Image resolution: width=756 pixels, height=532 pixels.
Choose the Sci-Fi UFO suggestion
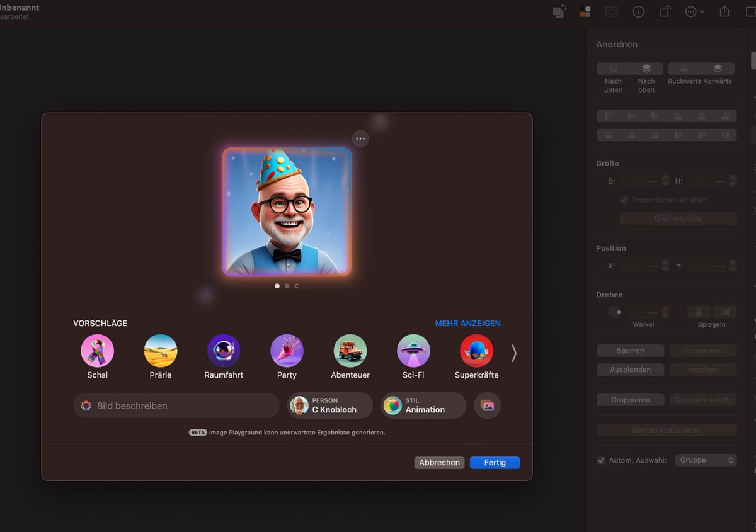coord(413,351)
